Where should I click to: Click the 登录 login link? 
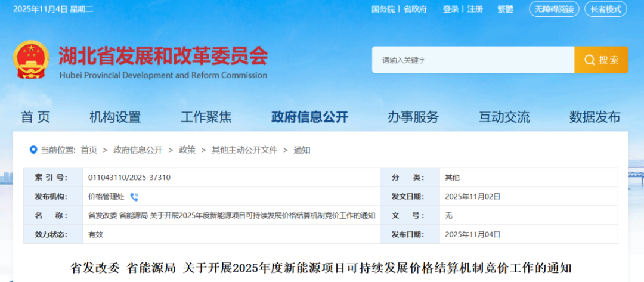pos(451,9)
